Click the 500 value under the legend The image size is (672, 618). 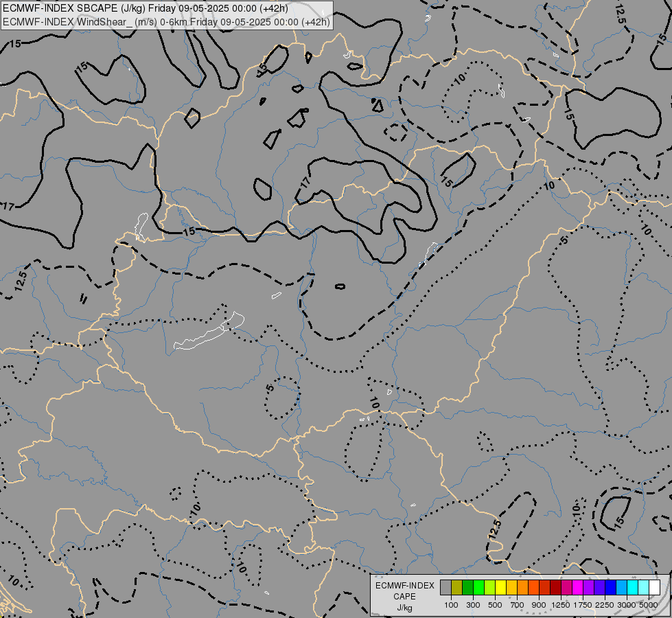[x=495, y=605]
